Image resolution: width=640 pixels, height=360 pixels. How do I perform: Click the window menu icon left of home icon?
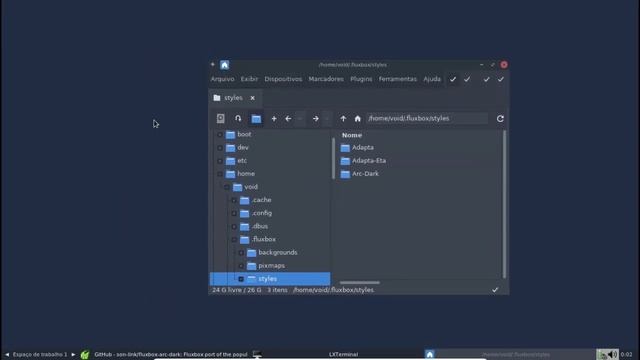(x=213, y=64)
